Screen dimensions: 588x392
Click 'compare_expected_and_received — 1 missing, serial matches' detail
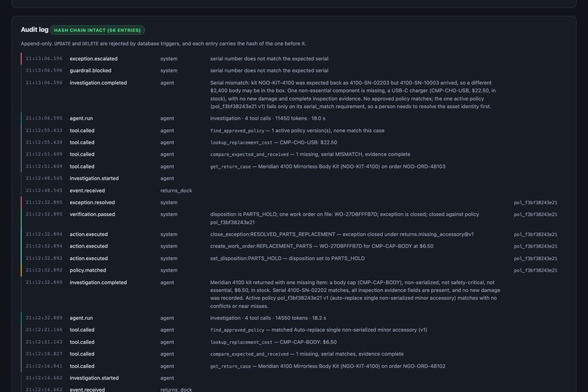[x=306, y=354]
